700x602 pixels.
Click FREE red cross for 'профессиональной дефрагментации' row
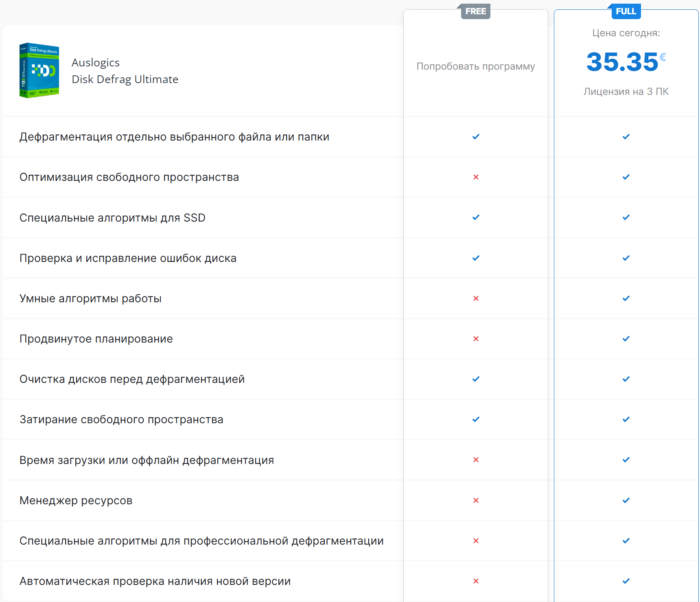476,541
